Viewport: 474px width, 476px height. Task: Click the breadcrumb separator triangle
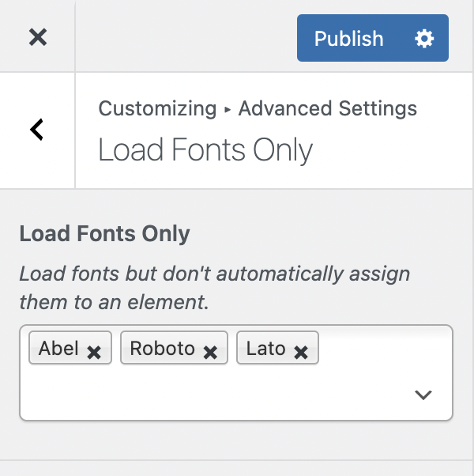(x=228, y=110)
